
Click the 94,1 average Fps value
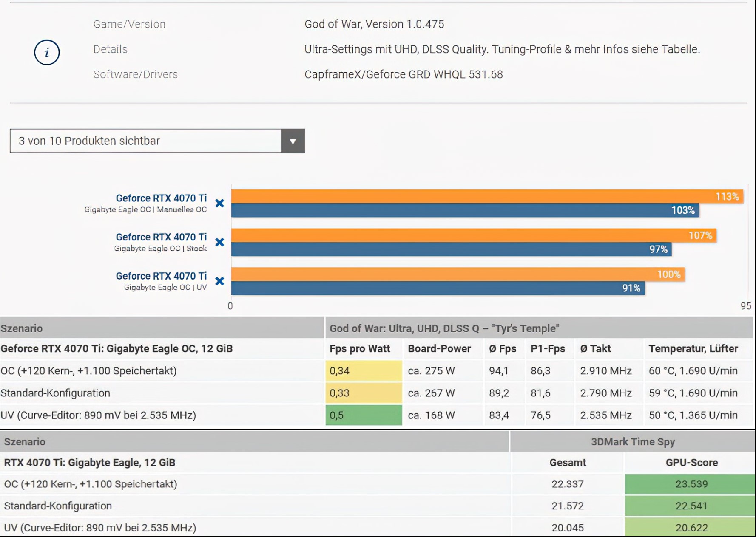tap(499, 371)
